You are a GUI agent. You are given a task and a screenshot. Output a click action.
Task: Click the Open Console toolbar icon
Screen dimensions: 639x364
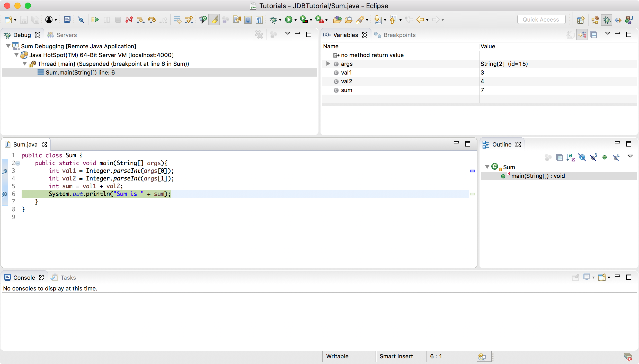[67, 20]
